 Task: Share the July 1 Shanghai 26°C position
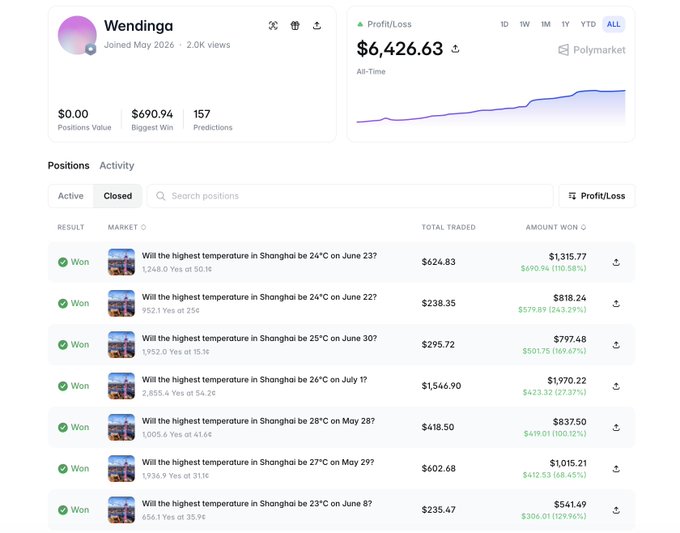point(616,386)
